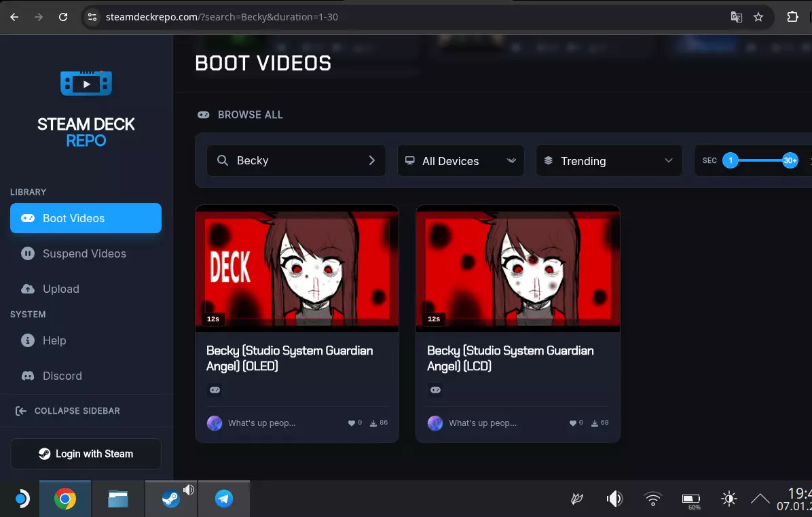Go back in browser history

pos(14,17)
